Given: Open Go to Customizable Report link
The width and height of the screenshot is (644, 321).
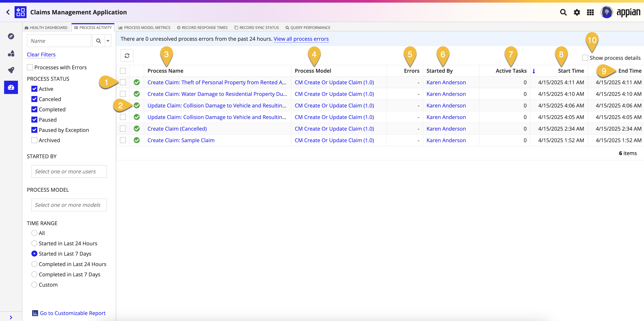Looking at the screenshot, I should pyautogui.click(x=73, y=313).
